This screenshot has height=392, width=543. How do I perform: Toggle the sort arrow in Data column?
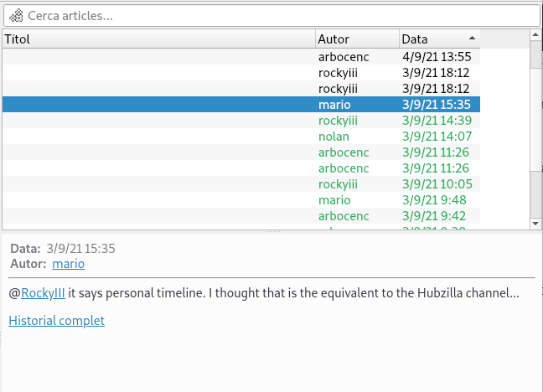472,39
